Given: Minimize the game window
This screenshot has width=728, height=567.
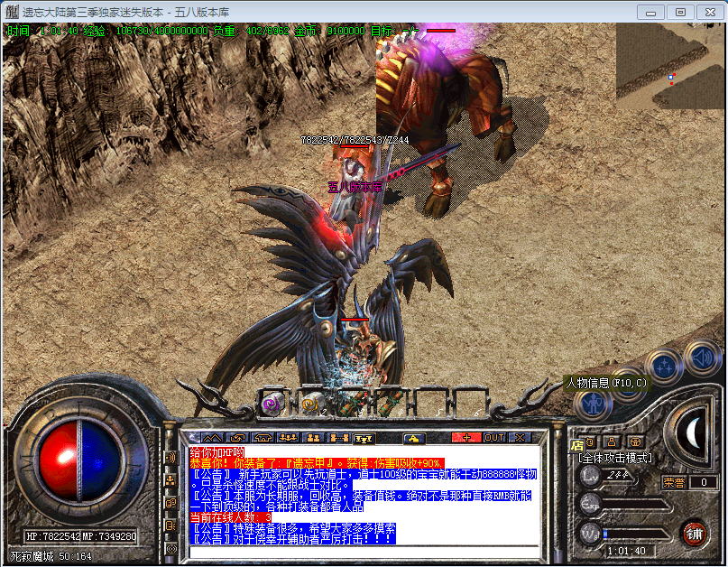Looking at the screenshot, I should (x=650, y=12).
